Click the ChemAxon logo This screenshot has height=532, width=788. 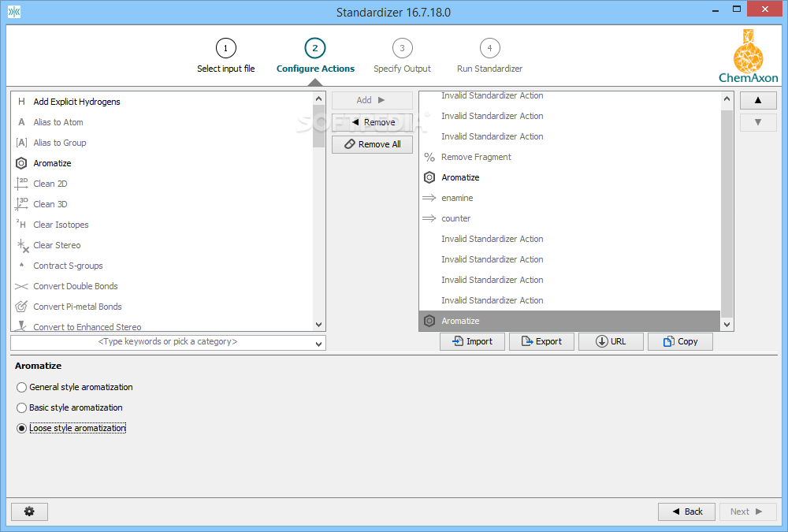[748, 56]
